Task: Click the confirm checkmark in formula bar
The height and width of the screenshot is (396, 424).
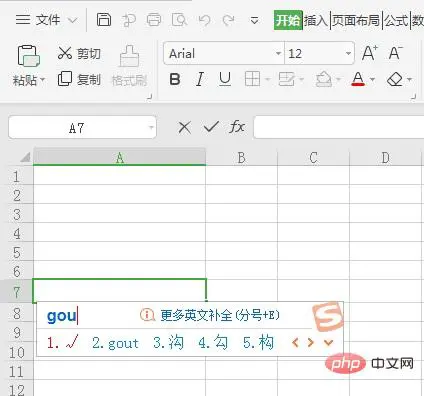Action: tap(211, 127)
